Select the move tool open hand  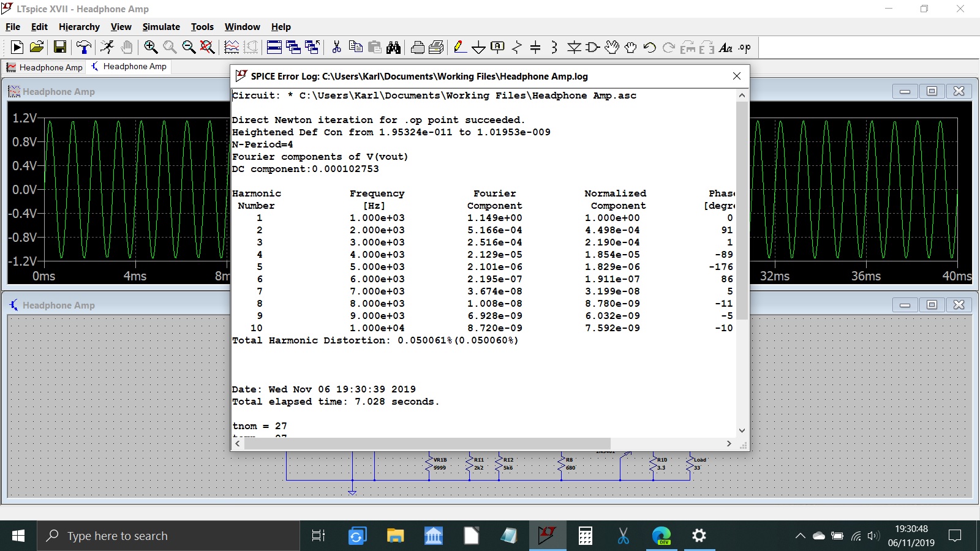[611, 47]
